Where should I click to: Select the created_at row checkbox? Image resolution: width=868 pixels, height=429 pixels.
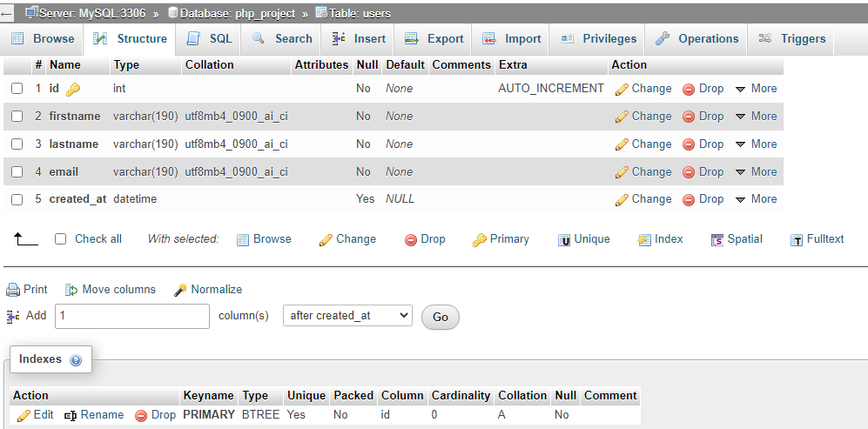click(x=17, y=199)
